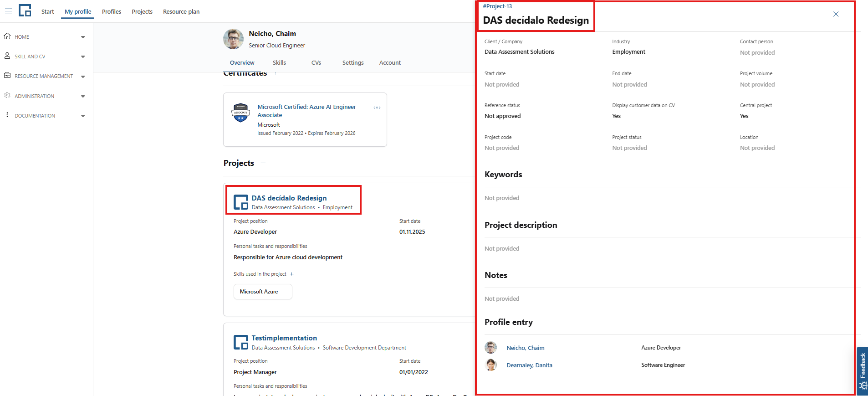Open the DAS decídalo Redesign project card title

(x=289, y=198)
